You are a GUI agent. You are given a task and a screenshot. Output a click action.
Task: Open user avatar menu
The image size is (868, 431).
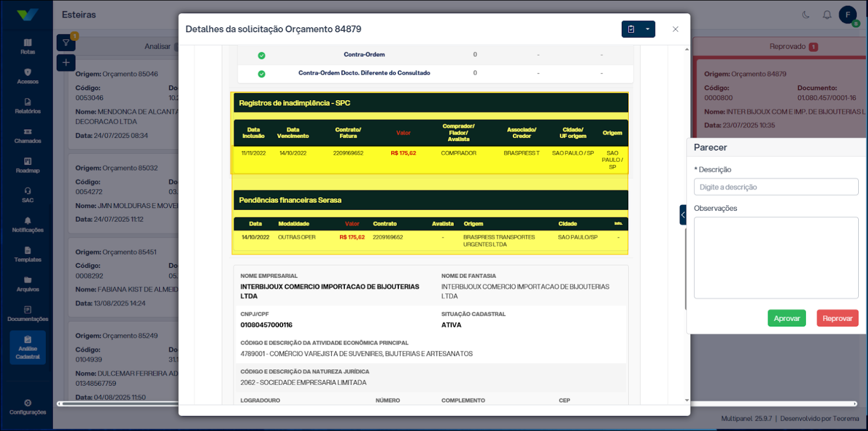[x=848, y=15]
